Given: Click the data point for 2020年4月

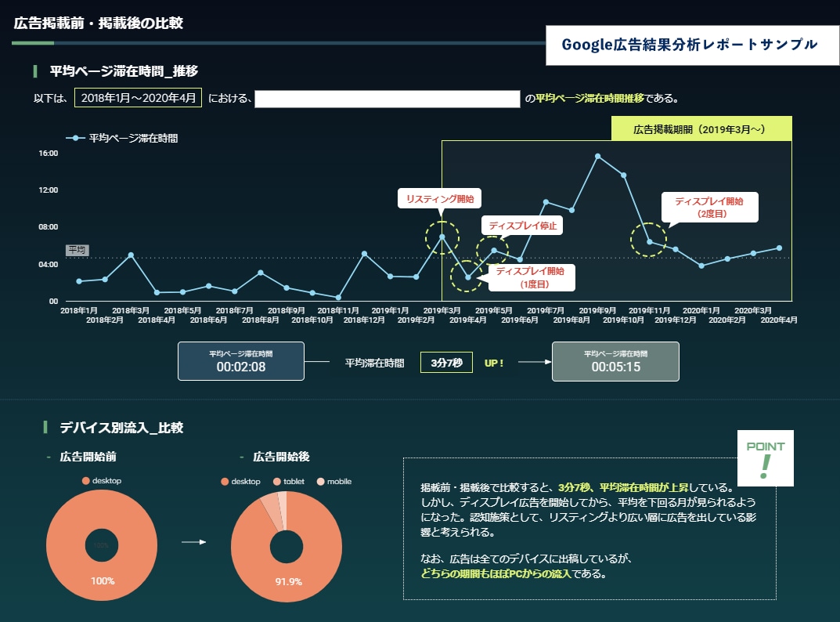Looking at the screenshot, I should pyautogui.click(x=780, y=248).
